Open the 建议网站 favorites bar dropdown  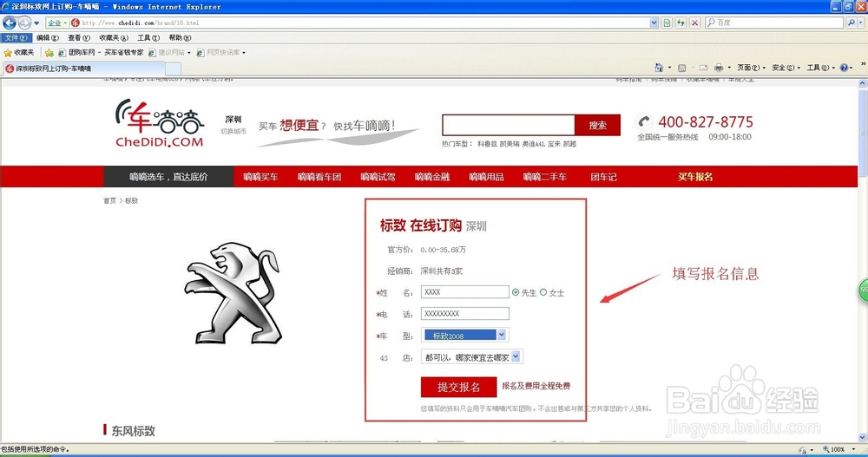pyautogui.click(x=169, y=53)
